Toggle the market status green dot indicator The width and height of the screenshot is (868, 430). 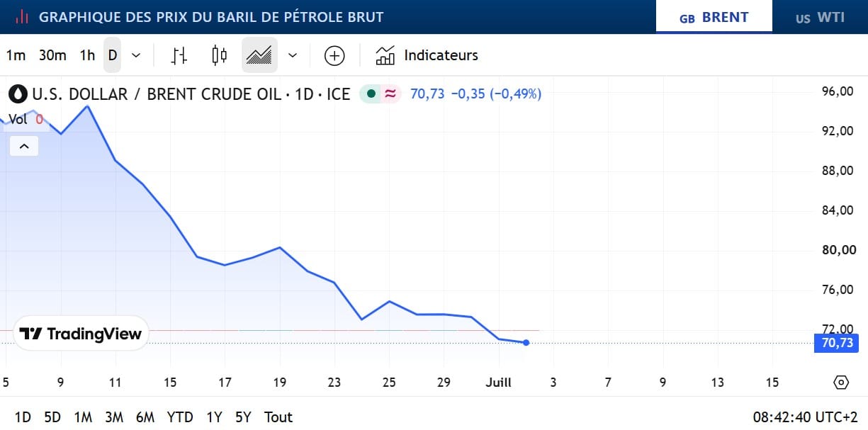371,94
